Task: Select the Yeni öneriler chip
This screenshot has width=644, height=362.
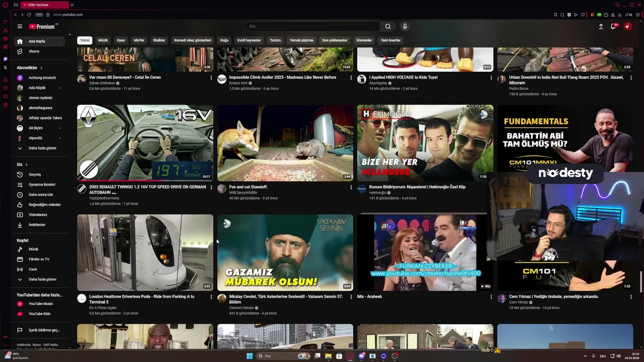Action: click(391, 40)
